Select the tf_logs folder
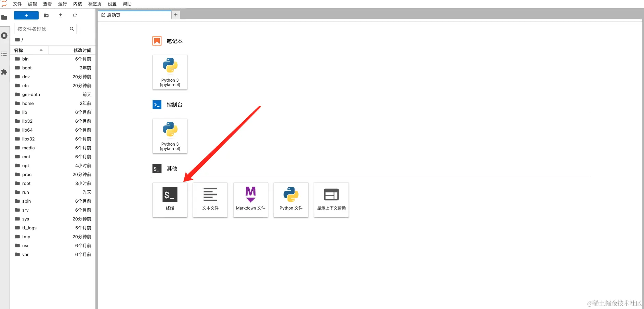Viewport: 644px width, 309px height. pos(53,228)
